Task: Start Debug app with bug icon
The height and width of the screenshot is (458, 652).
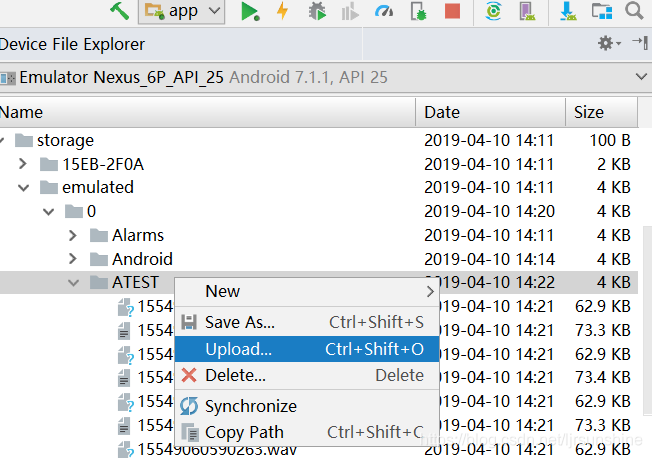Action: click(318, 11)
